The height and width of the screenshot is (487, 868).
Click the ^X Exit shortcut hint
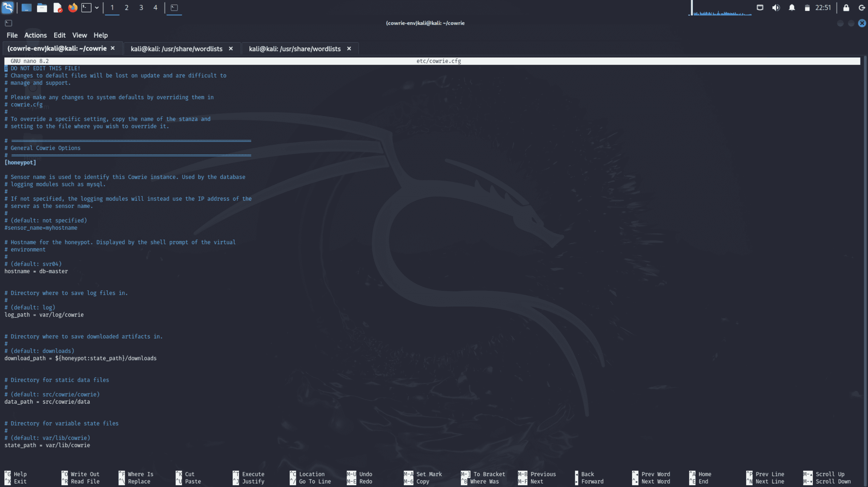point(16,482)
